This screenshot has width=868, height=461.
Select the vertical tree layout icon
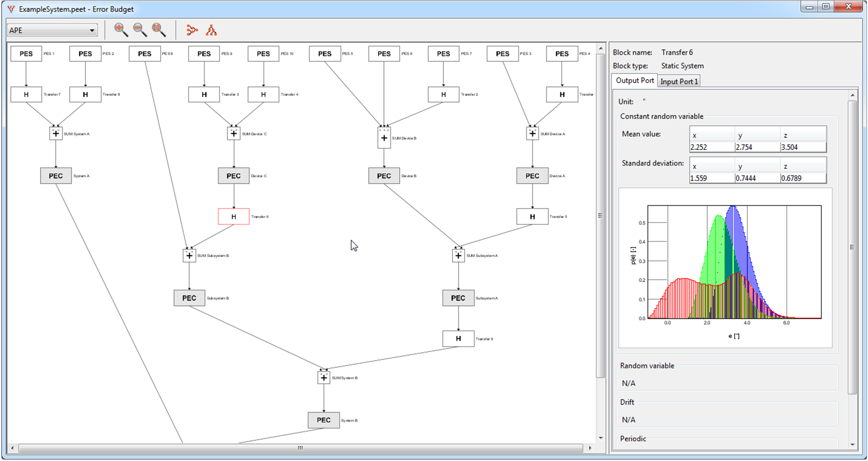coord(211,30)
